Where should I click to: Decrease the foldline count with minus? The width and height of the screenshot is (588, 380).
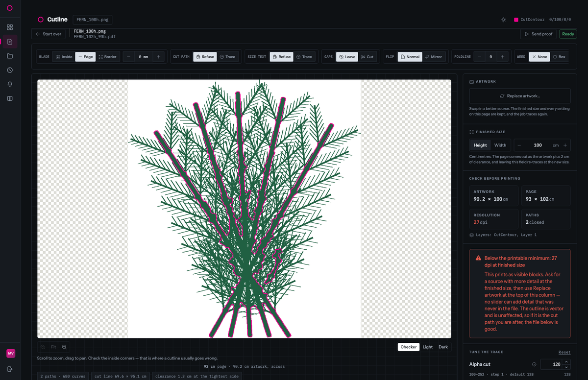pyautogui.click(x=479, y=57)
